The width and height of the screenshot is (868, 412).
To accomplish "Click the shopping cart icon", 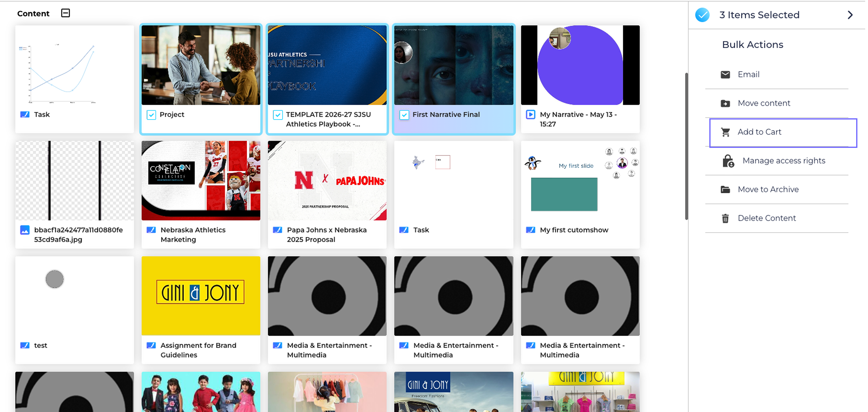I will [x=726, y=132].
